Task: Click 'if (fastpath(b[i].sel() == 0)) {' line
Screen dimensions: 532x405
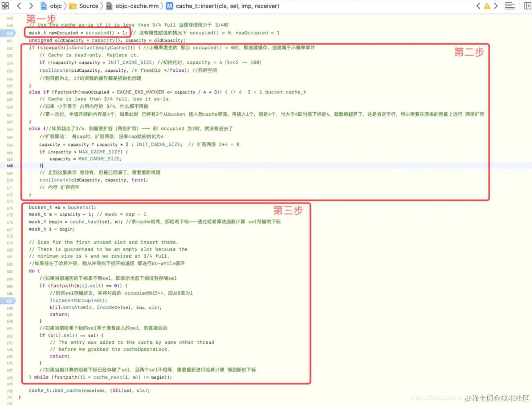Action: point(83,286)
